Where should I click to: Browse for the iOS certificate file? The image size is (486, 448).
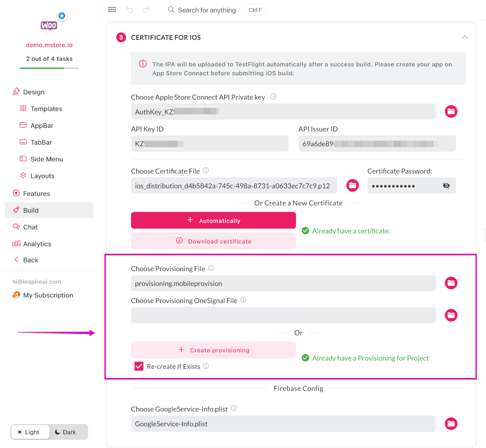point(352,185)
